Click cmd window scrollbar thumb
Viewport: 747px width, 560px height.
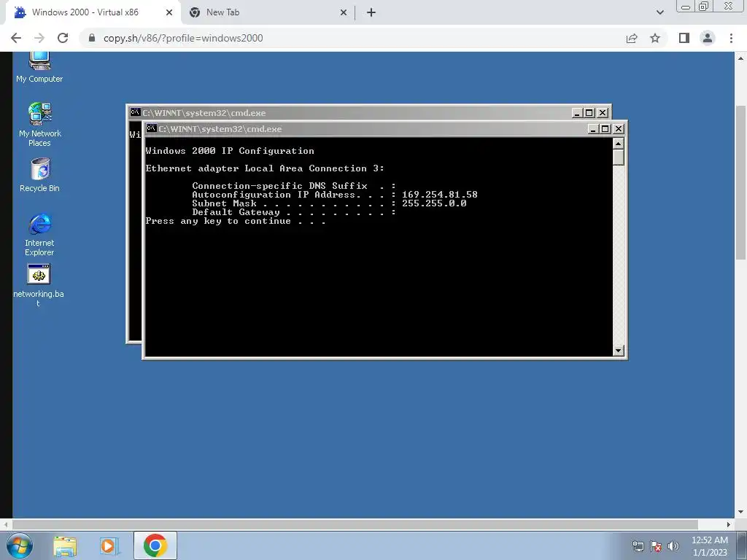click(618, 157)
